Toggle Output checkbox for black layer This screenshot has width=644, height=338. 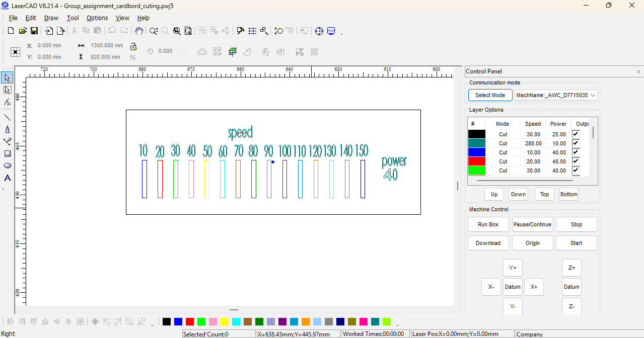click(x=576, y=134)
